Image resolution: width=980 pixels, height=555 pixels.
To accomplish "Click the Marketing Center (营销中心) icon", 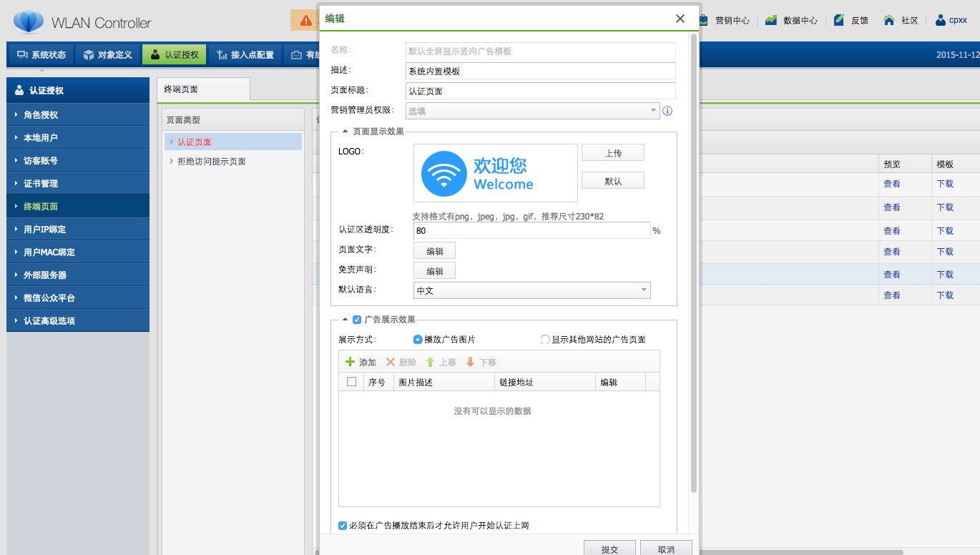I will coord(704,20).
